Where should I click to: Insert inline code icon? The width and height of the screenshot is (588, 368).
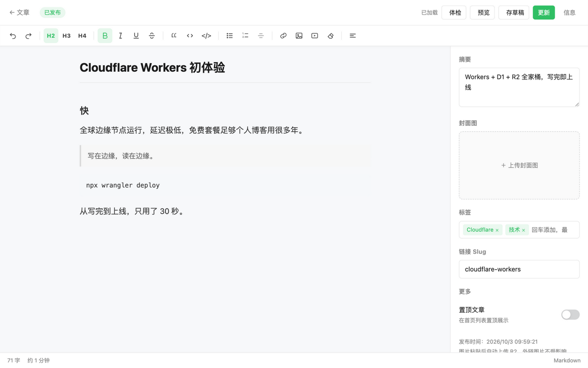click(x=190, y=35)
